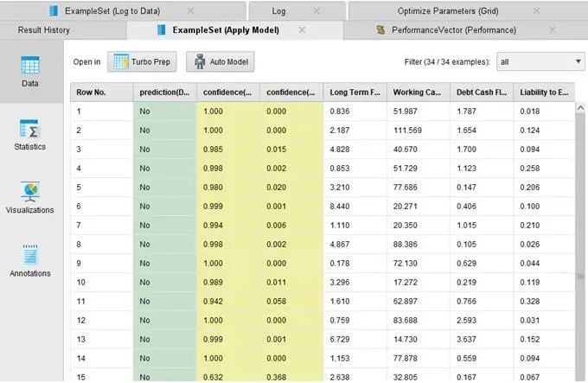Sort by Long Term F... column header
Screen dimensions: 588x383
[x=355, y=93]
